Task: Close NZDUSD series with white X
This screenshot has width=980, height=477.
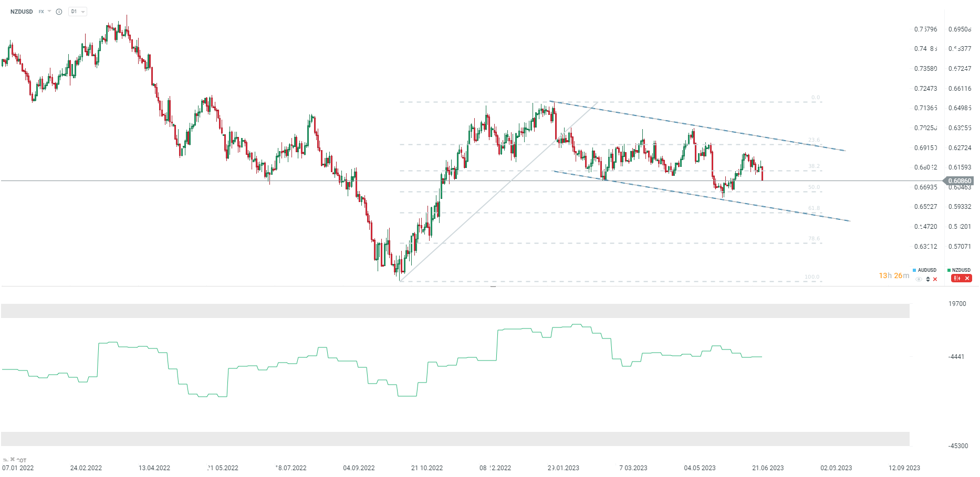Action: tap(967, 279)
